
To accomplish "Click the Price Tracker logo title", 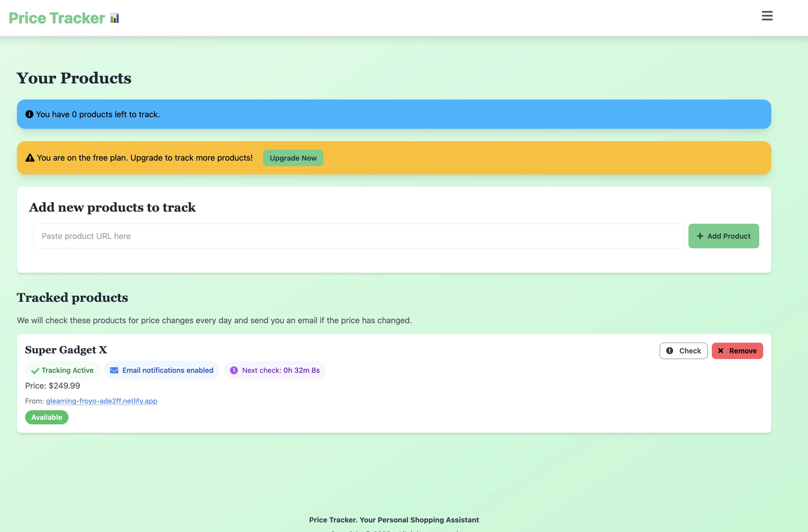I will [57, 18].
